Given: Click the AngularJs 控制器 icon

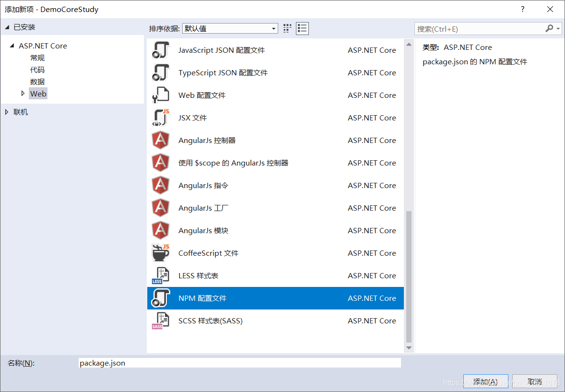Looking at the screenshot, I should click(x=161, y=140).
